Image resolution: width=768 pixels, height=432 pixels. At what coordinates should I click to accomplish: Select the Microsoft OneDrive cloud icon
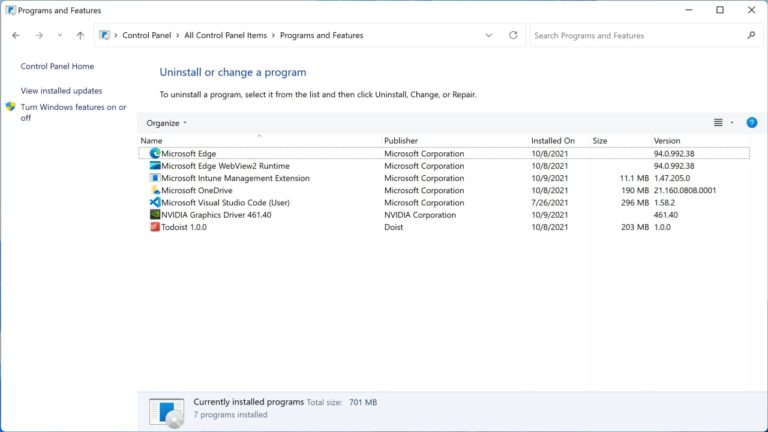pyautogui.click(x=155, y=190)
